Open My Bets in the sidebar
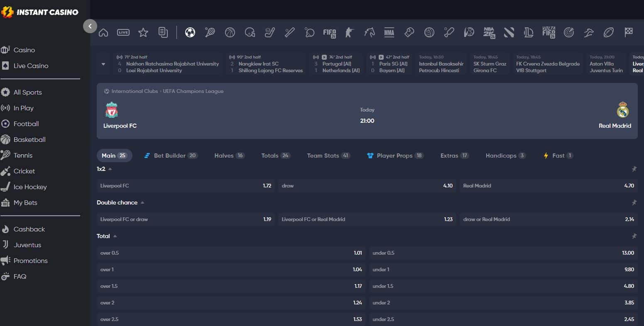The image size is (644, 326). pos(20,202)
